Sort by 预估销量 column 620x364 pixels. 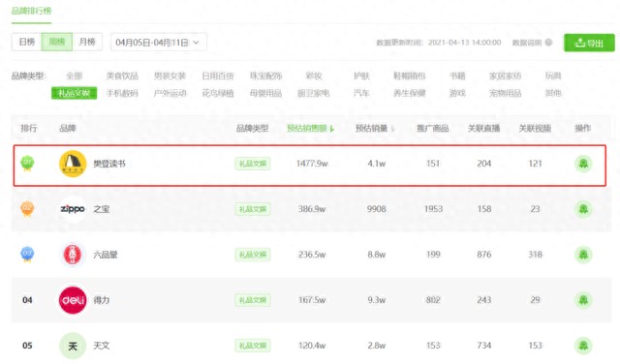point(375,128)
